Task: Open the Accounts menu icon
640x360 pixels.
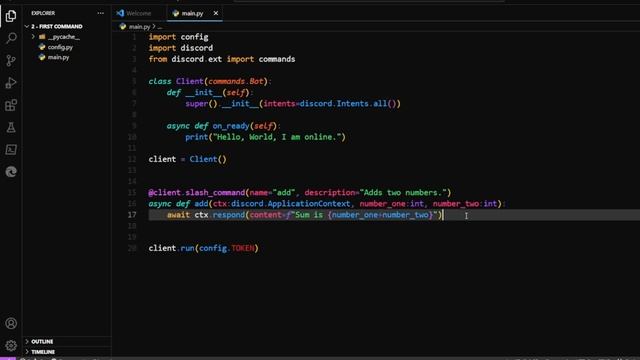Action: coord(11,323)
